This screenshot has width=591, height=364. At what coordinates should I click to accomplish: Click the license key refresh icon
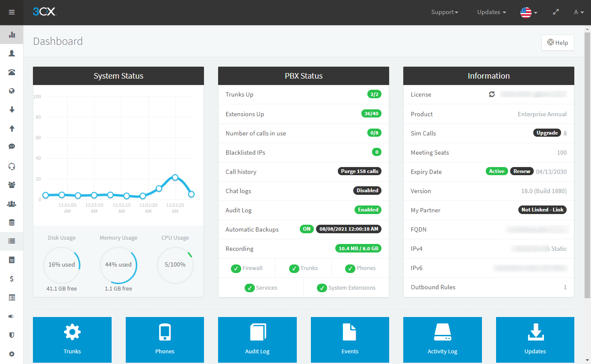tap(492, 94)
